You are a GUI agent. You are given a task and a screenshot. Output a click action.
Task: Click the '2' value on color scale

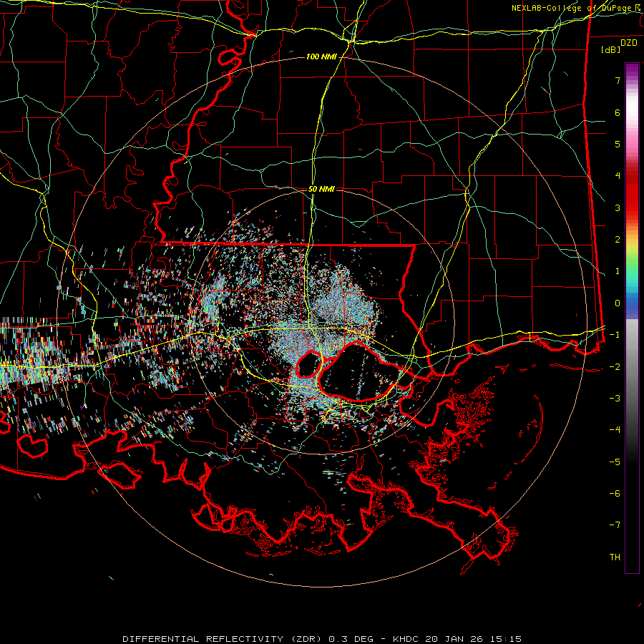tap(618, 240)
